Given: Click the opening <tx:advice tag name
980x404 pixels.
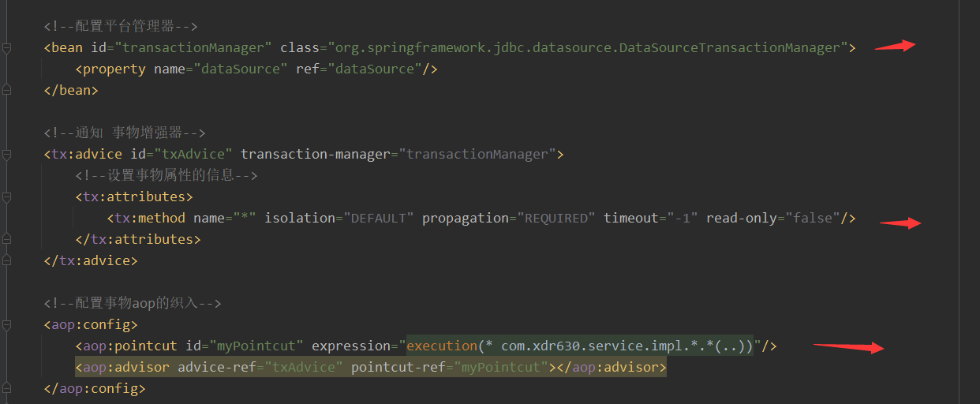Looking at the screenshot, I should [83, 155].
